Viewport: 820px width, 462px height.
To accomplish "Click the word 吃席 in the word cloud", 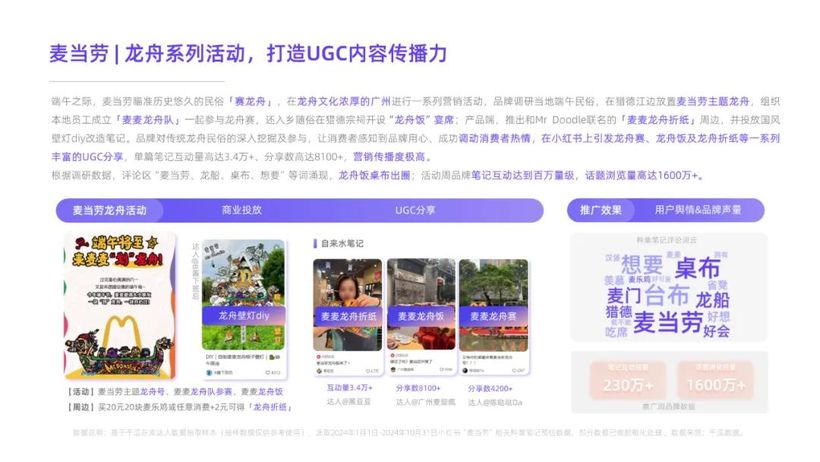I will [x=616, y=332].
